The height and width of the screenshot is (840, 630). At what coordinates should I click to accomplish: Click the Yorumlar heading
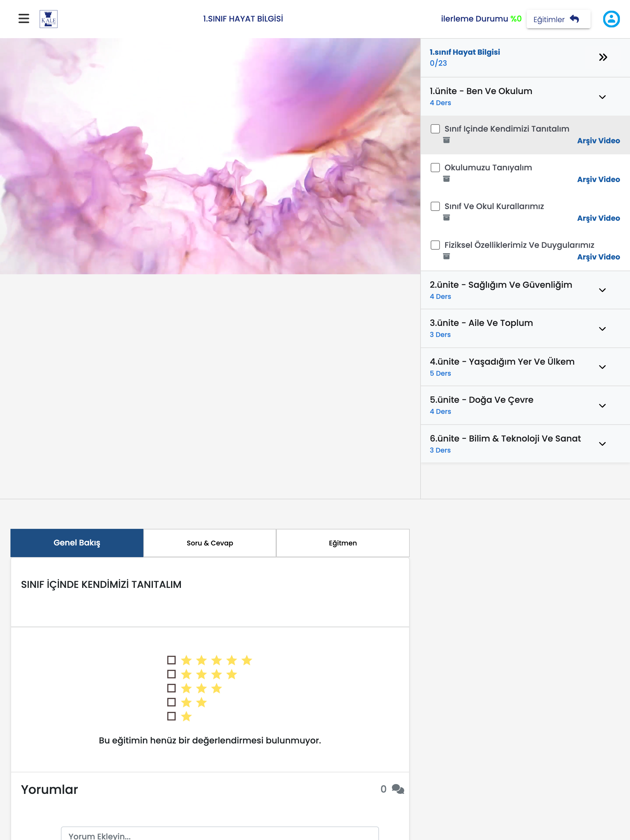(x=50, y=790)
